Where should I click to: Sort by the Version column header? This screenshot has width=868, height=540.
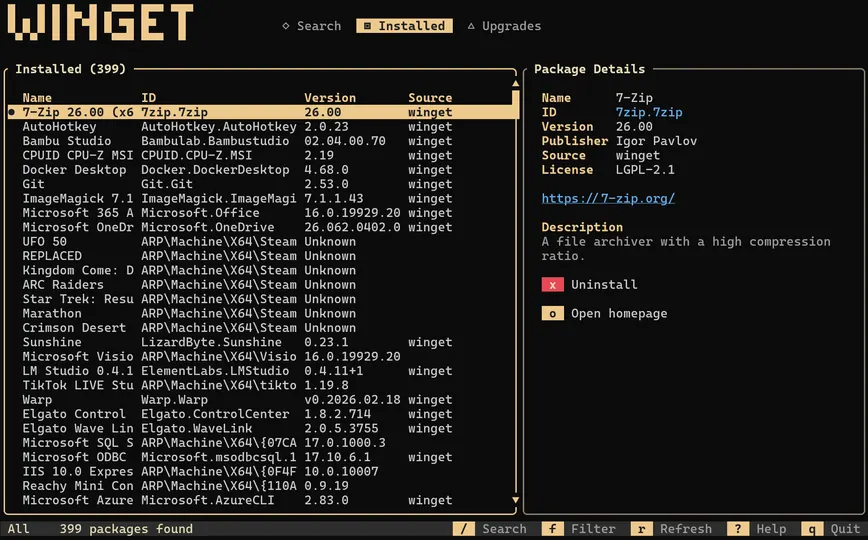point(330,98)
